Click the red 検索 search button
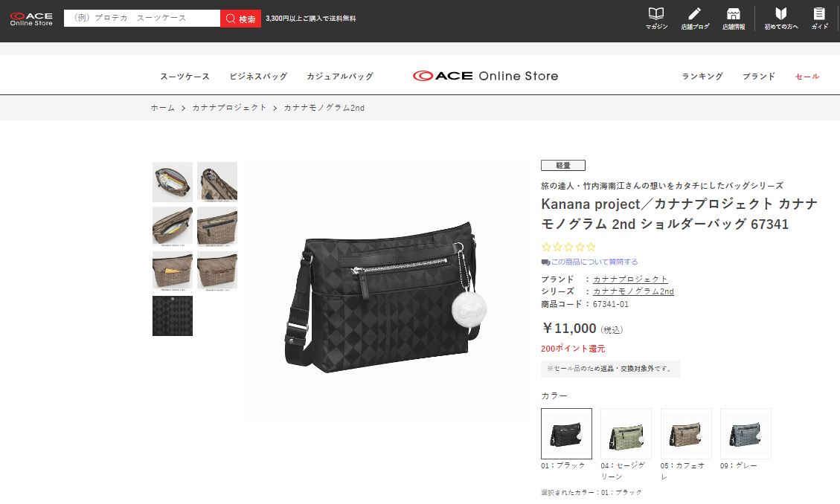Viewport: 840px width, 504px height. (240, 19)
